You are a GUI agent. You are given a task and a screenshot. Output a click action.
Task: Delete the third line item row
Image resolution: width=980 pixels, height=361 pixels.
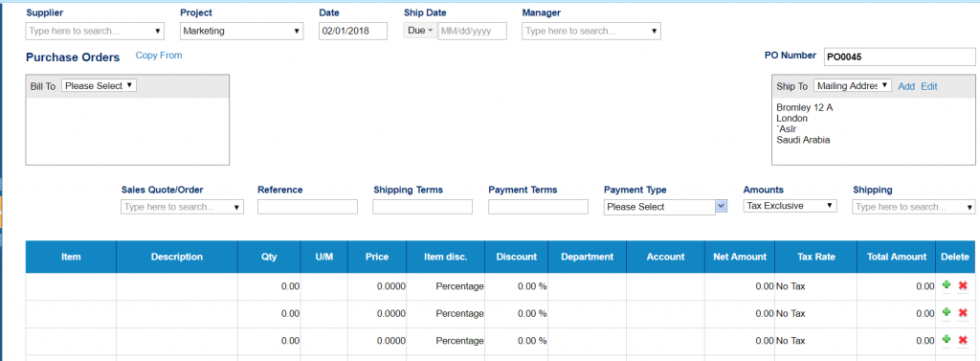pos(963,340)
